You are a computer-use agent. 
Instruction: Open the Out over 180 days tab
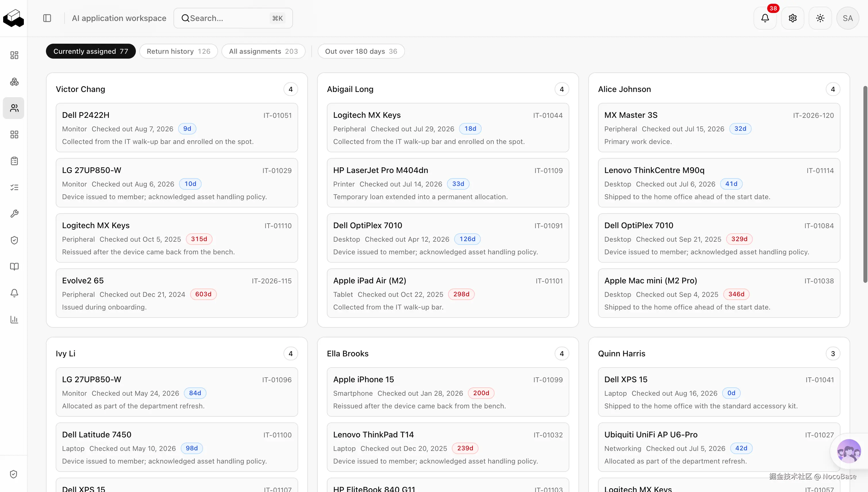(361, 51)
